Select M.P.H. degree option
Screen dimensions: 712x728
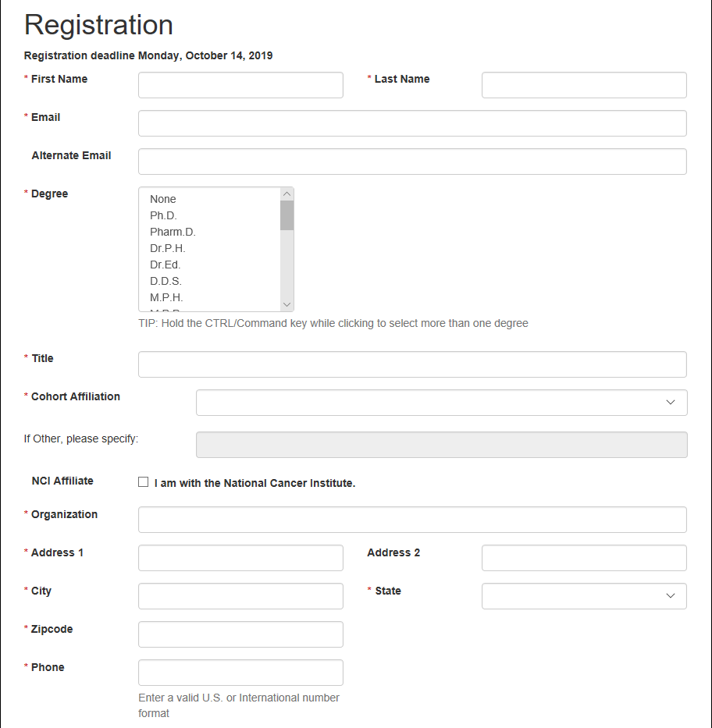pos(166,297)
